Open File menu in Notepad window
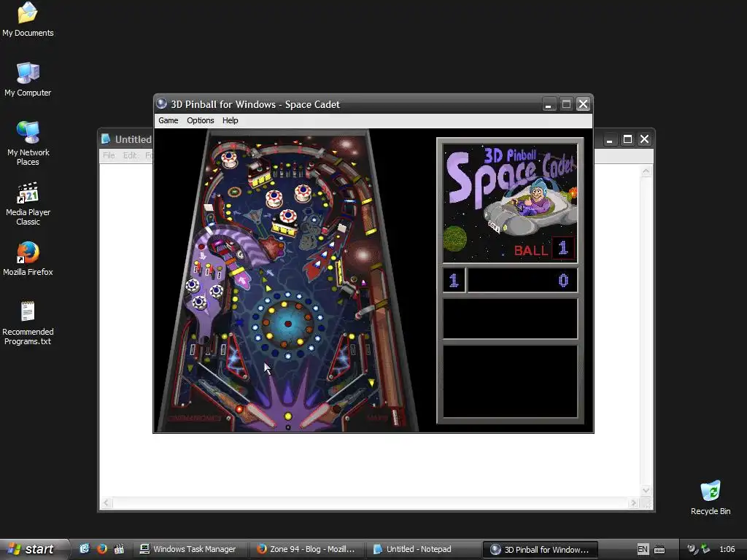The width and height of the screenshot is (747, 560). (x=109, y=155)
